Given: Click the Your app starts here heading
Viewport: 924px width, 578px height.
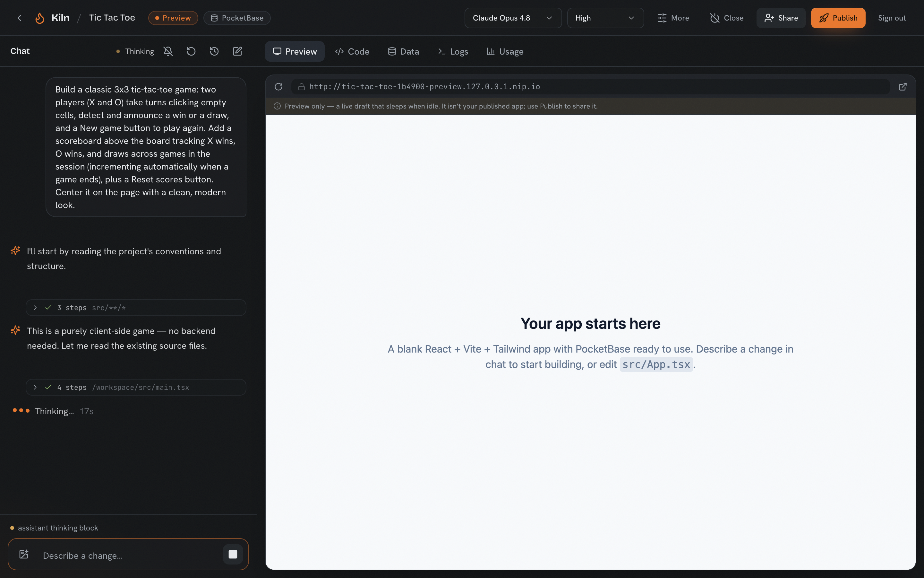Looking at the screenshot, I should pyautogui.click(x=590, y=323).
